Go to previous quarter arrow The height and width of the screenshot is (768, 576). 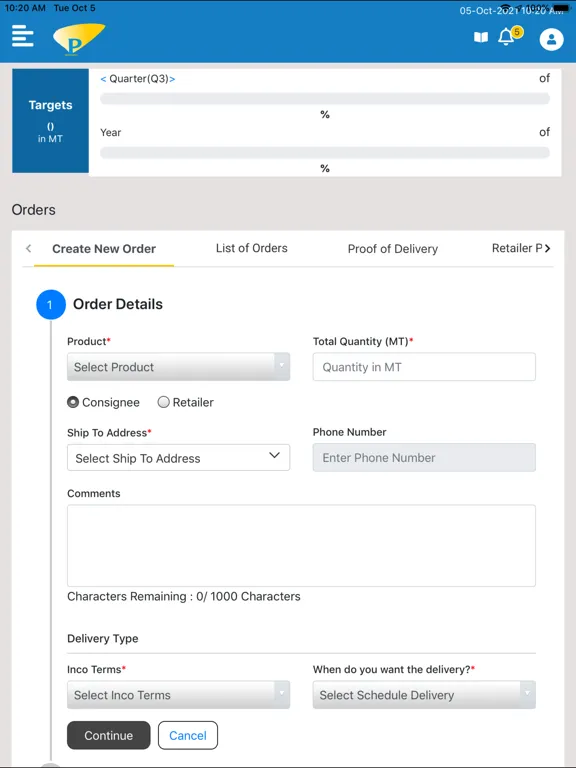103,79
